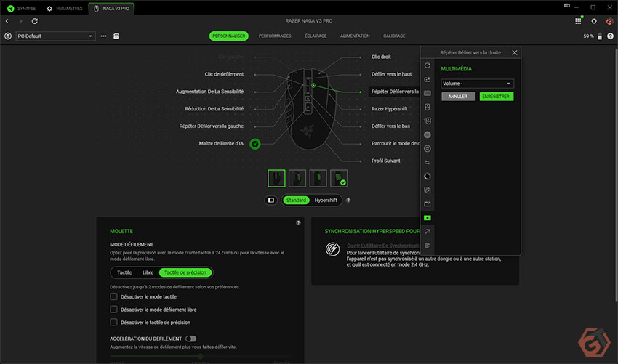Open the text function category

428,246
